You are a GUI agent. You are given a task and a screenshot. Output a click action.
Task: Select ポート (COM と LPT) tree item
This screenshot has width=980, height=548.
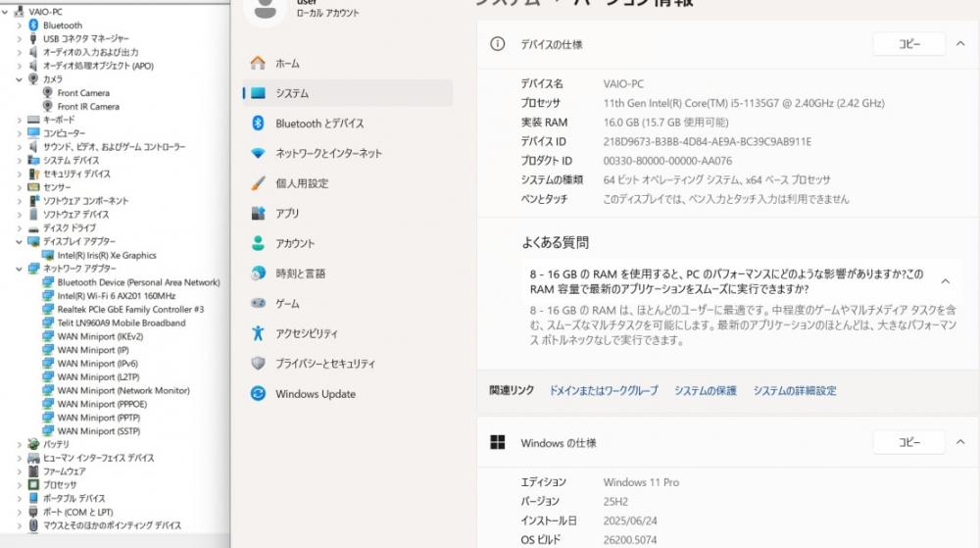click(77, 512)
